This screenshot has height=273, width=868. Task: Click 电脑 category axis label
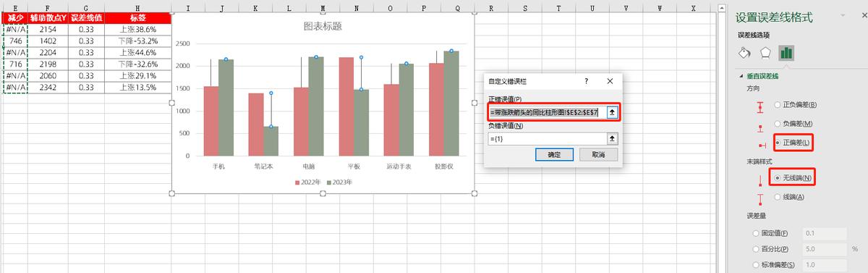[308, 166]
